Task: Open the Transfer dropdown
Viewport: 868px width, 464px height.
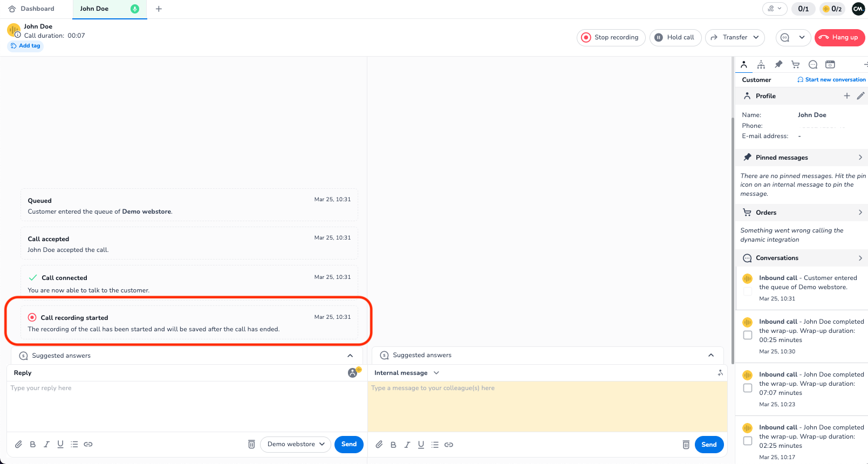Action: tap(735, 37)
